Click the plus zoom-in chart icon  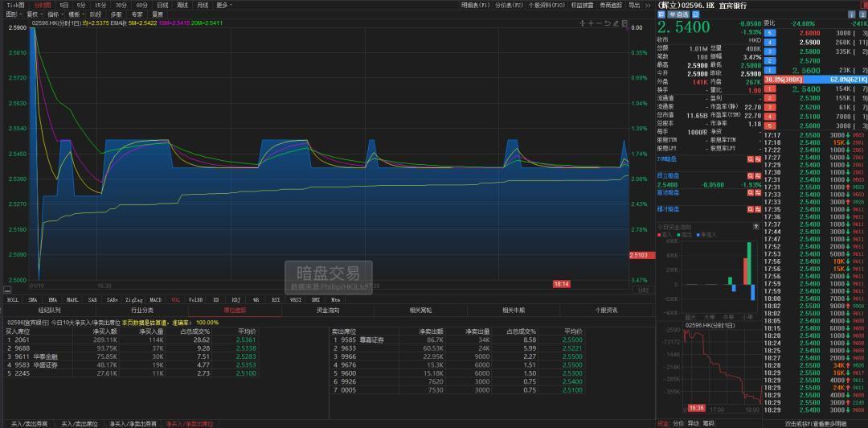591,23
